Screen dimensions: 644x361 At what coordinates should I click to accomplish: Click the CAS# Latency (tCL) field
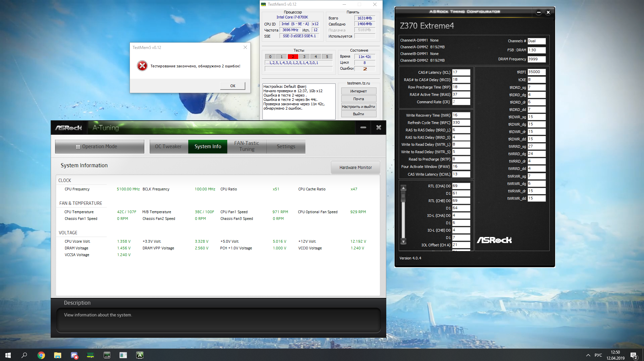point(461,72)
